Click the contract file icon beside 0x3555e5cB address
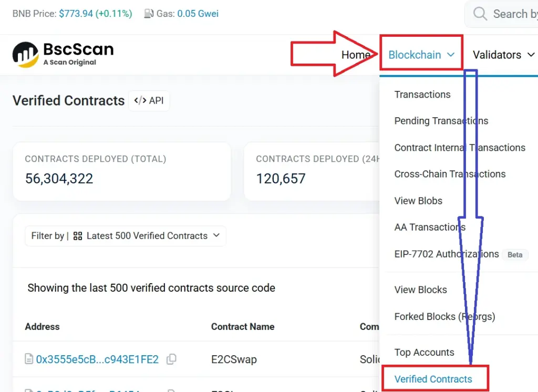 tap(29, 359)
